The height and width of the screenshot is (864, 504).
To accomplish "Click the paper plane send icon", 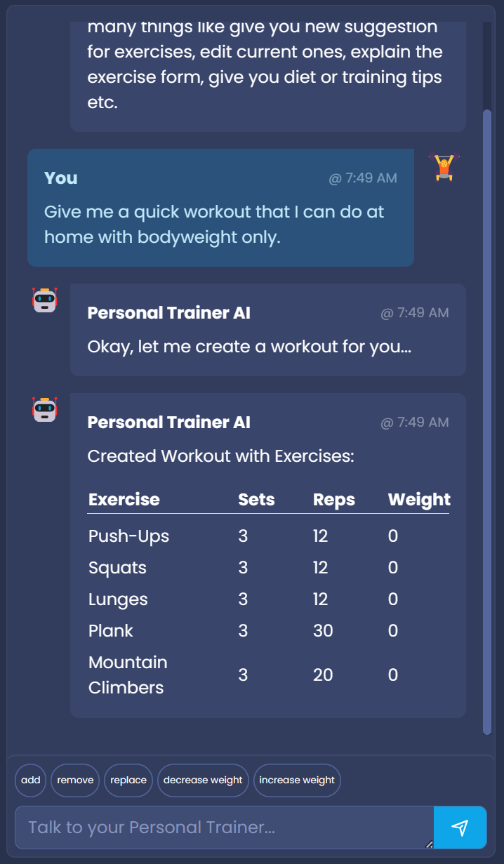I will [x=460, y=828].
